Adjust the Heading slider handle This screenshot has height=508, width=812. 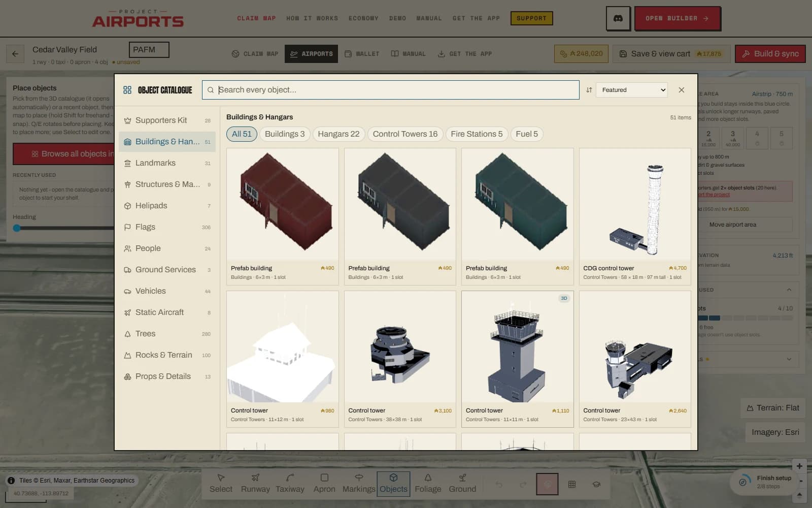17,228
